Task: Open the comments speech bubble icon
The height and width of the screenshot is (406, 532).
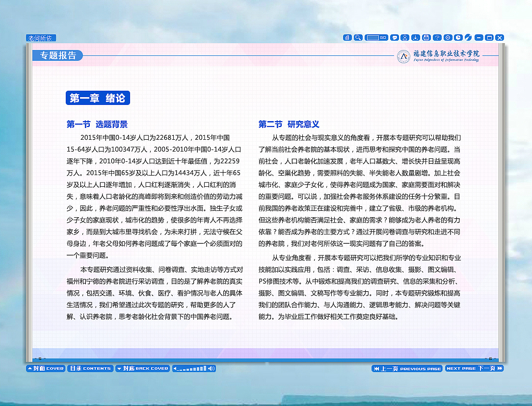Action: tap(394, 37)
